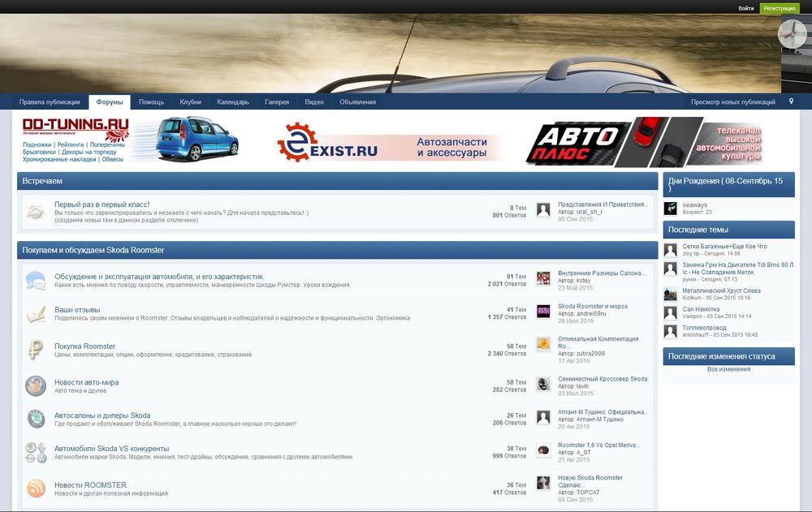Select the Форумы tab
Image resolution: width=812 pixels, height=512 pixels.
110,102
